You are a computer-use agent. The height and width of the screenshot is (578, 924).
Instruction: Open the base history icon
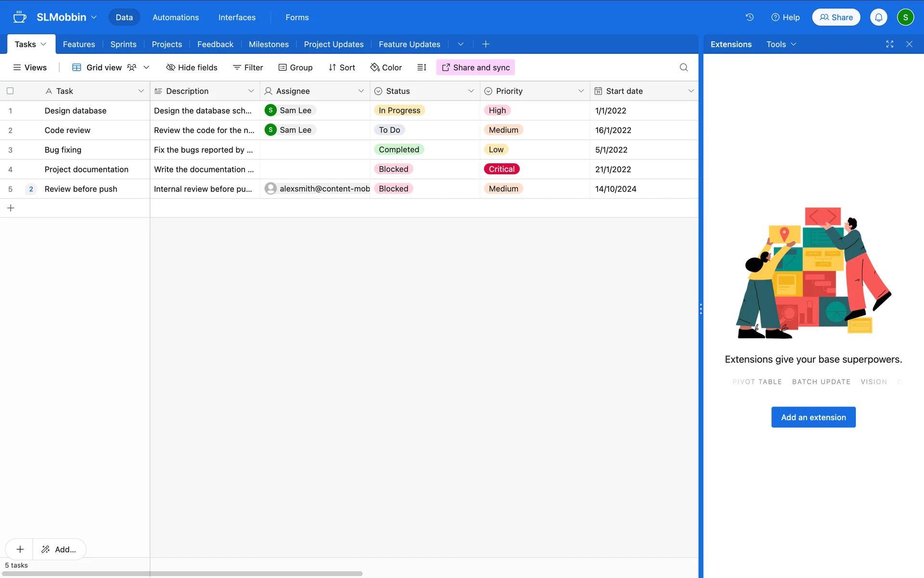pos(749,17)
